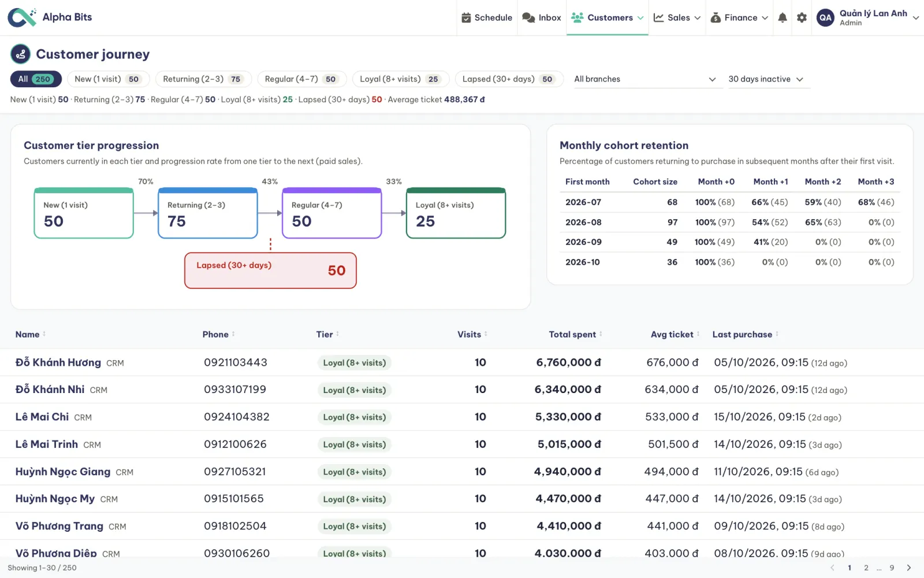Click phone number 0924104382
This screenshot has width=924, height=578.
tap(237, 417)
